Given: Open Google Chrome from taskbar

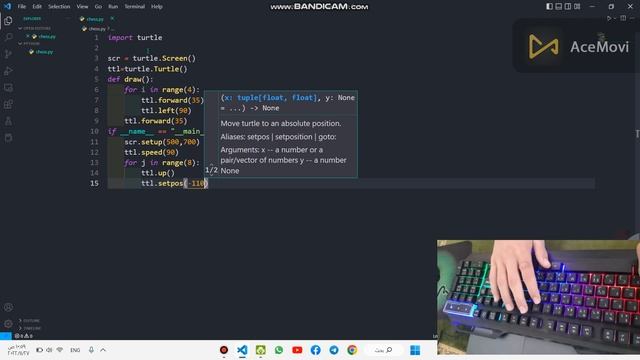Looking at the screenshot, I should (x=352, y=350).
